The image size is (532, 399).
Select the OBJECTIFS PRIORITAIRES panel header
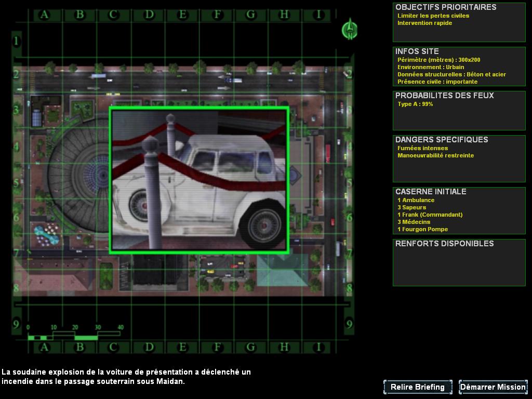click(446, 7)
